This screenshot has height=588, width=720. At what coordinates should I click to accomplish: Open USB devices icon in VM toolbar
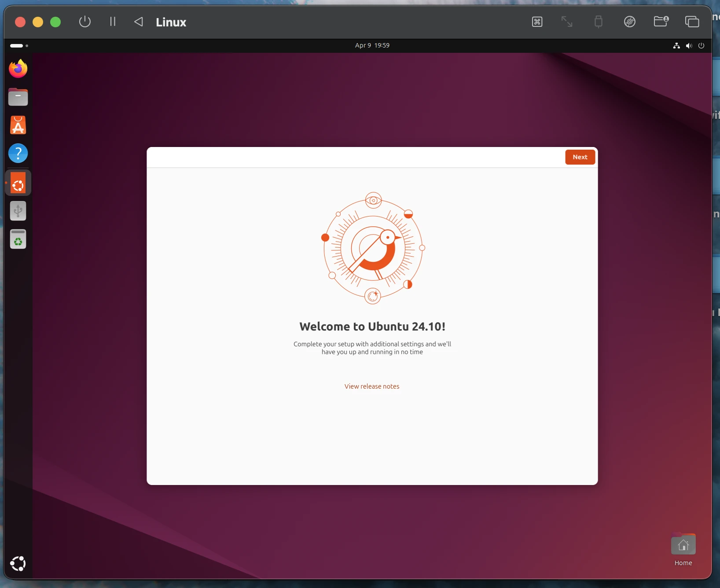[x=598, y=22]
